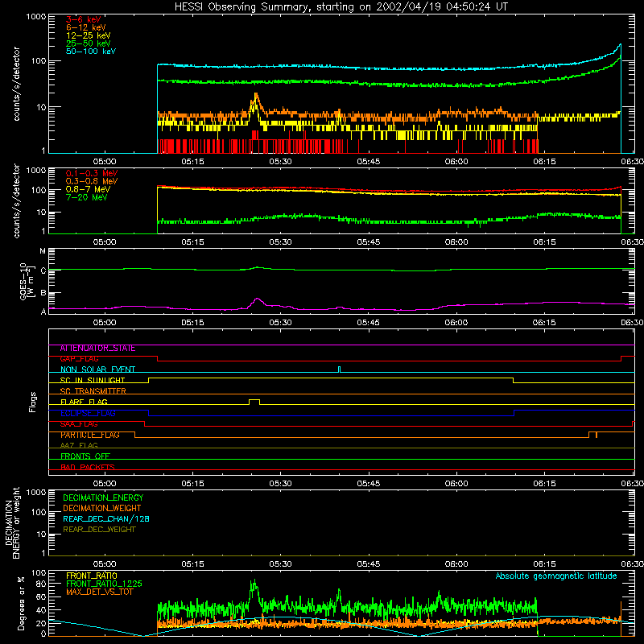Select the SC_TRANSMITTER flag label

93,391
